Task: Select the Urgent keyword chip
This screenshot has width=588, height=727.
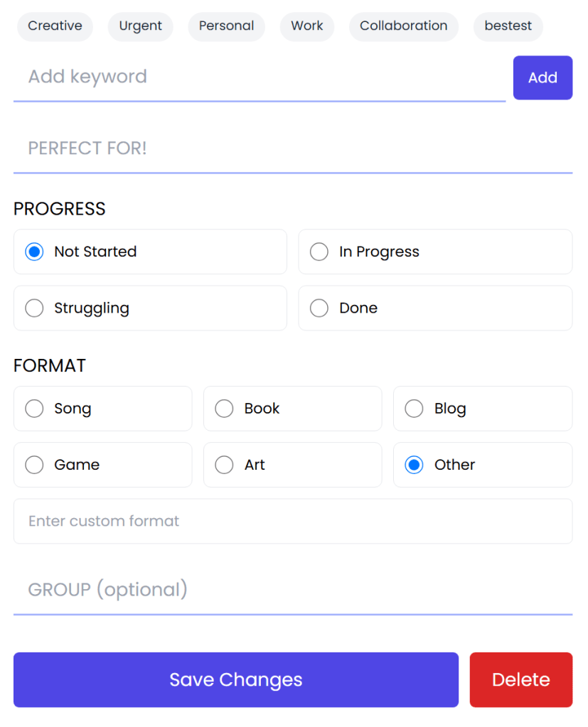Action: coord(140,26)
